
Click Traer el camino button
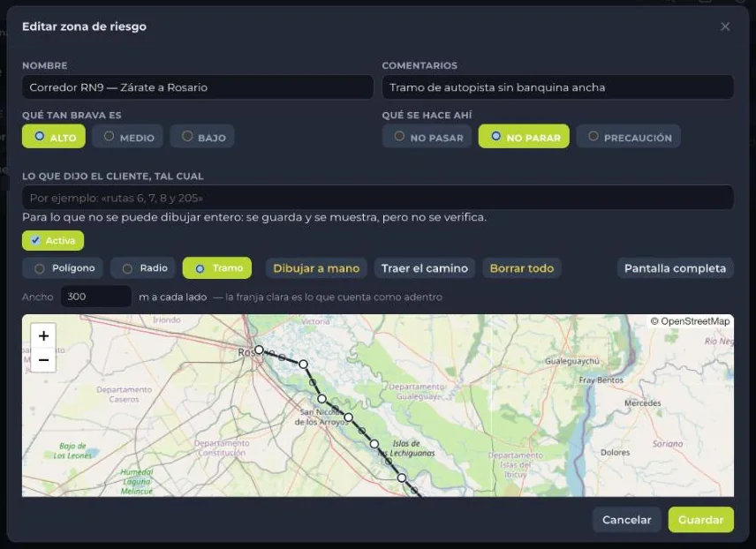coord(425,268)
